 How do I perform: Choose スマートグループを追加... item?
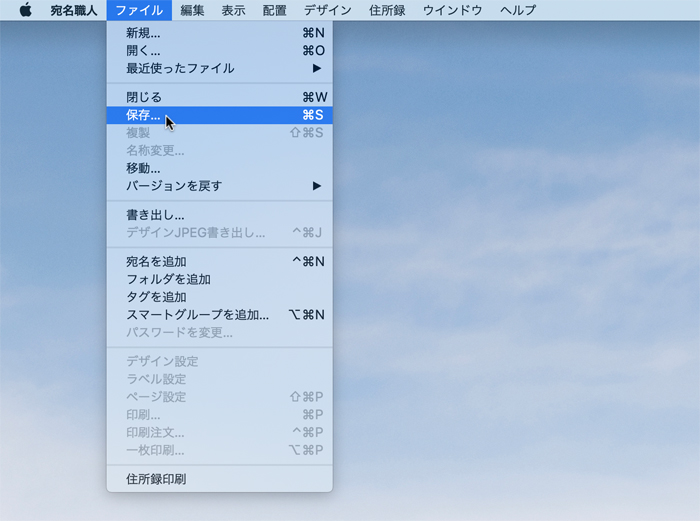pos(197,315)
